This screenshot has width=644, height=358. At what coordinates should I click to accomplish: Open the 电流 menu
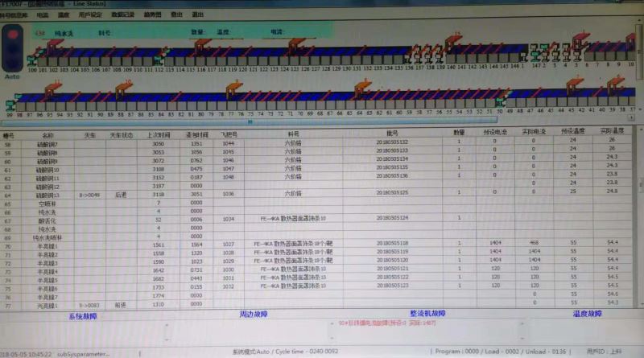(43, 14)
